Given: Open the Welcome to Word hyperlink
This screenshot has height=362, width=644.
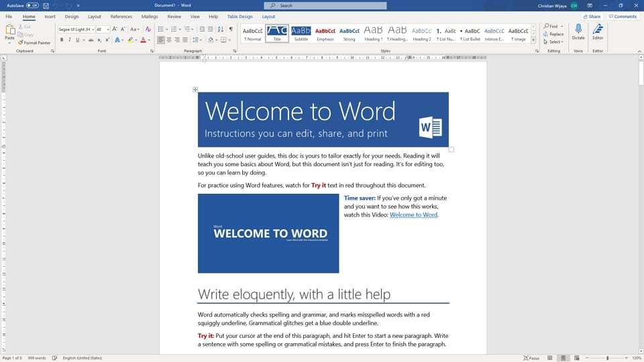Looking at the screenshot, I should [413, 215].
